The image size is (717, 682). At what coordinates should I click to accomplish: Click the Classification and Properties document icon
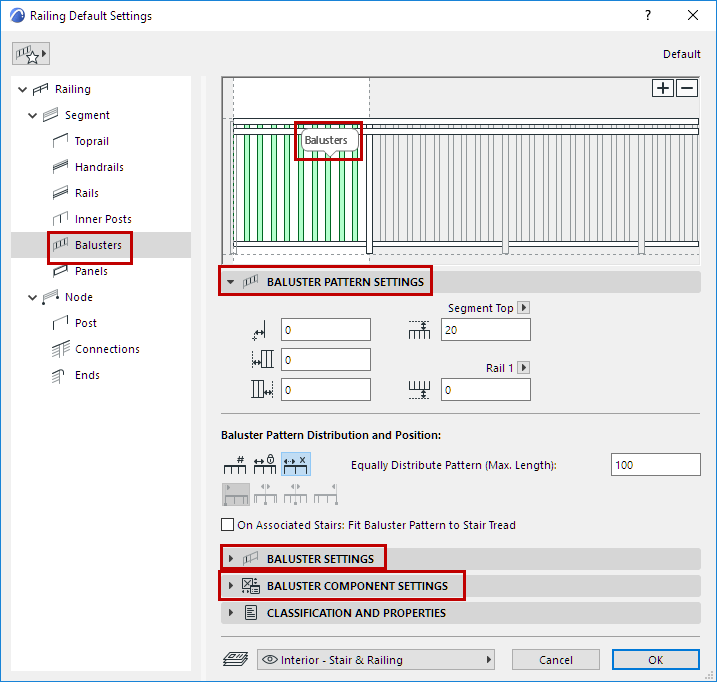click(x=251, y=613)
